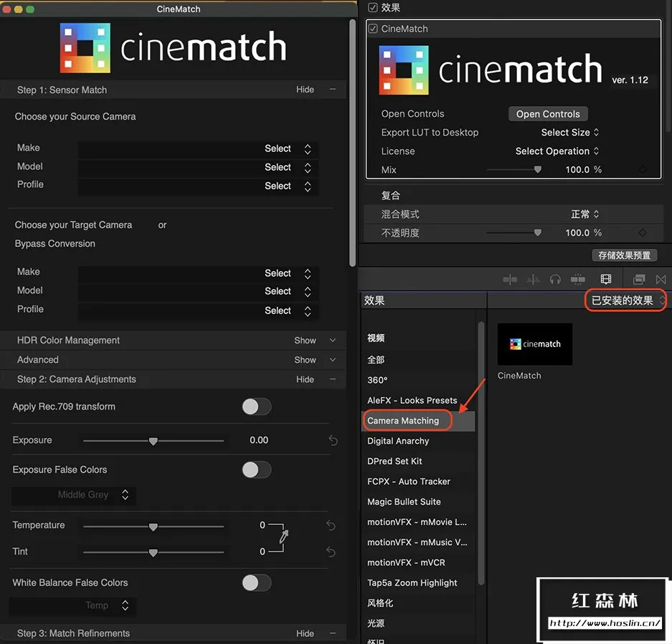Uncheck the CineMatch effect checkbox
This screenshot has width=672, height=644.
(373, 29)
